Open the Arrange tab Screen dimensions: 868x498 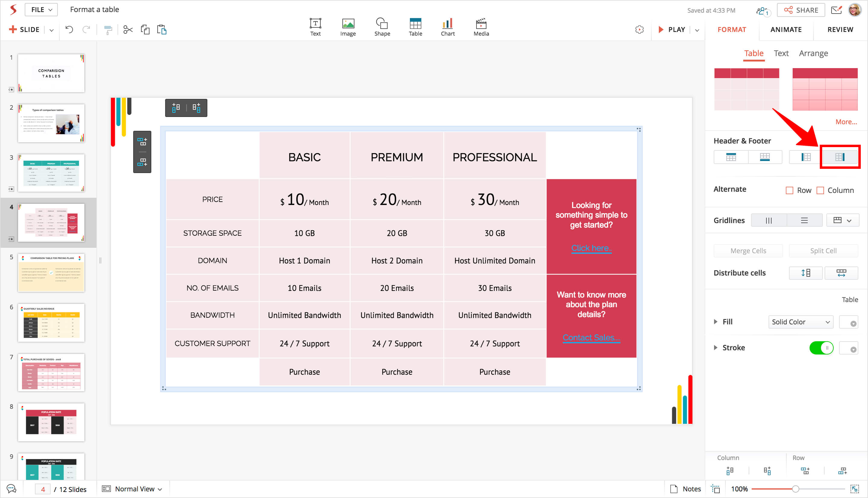point(813,53)
